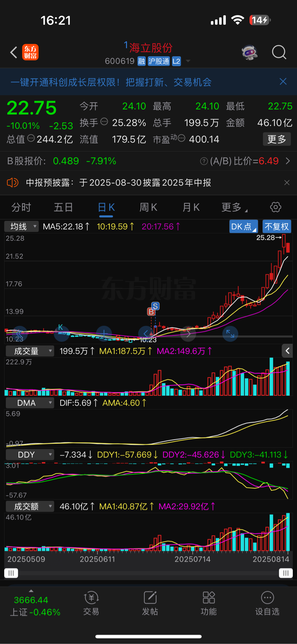Tap the DDY1:-57.669 value
297x644 pixels.
coord(127,455)
